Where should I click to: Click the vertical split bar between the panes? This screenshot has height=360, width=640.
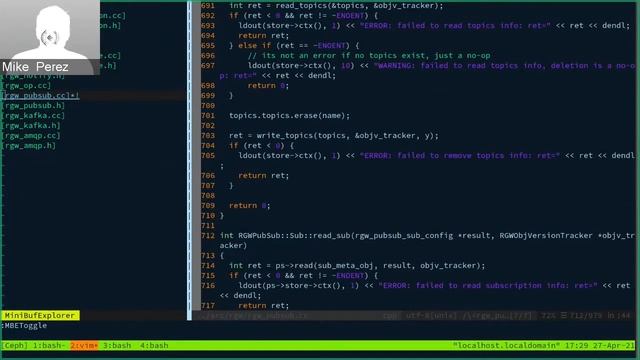(x=189, y=160)
